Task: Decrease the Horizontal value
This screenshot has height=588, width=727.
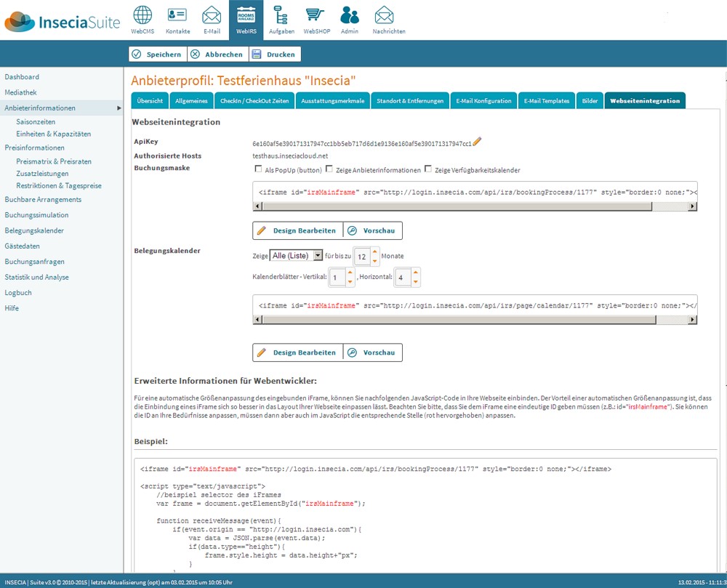Action: click(415, 282)
